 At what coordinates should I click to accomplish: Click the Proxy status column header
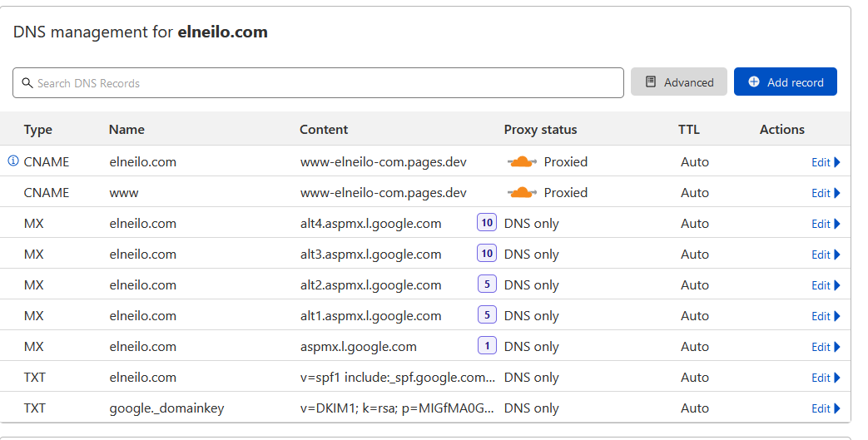[x=540, y=130]
